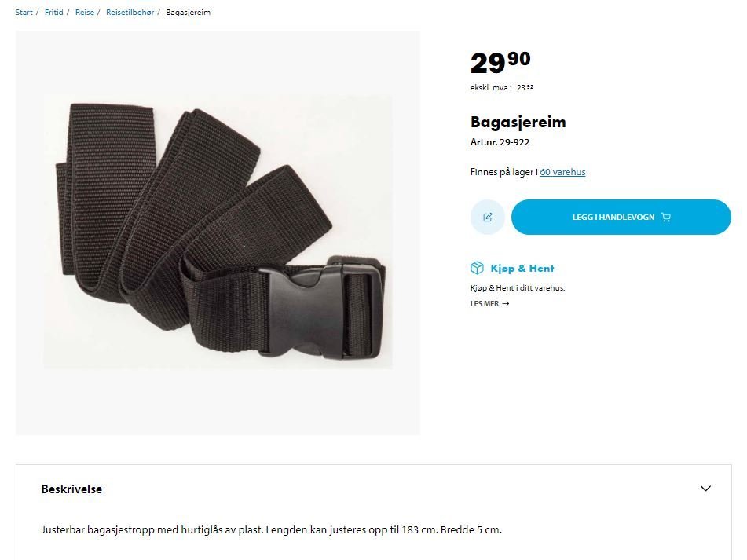
Task: Click the 29.90 price
Action: [500, 62]
